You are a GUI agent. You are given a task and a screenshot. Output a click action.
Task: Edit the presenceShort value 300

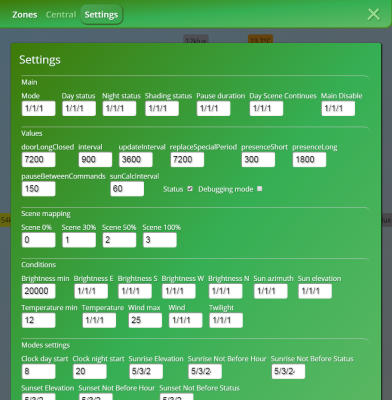[258, 160]
